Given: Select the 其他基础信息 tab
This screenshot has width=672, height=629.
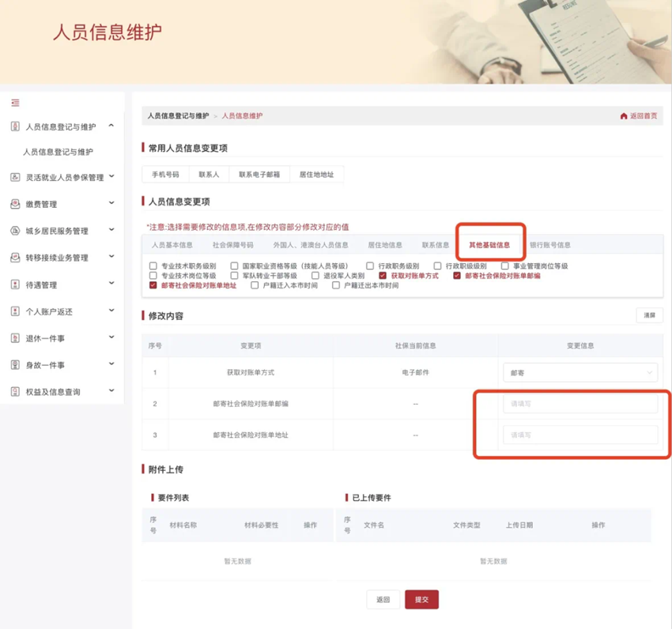Looking at the screenshot, I should coord(489,245).
